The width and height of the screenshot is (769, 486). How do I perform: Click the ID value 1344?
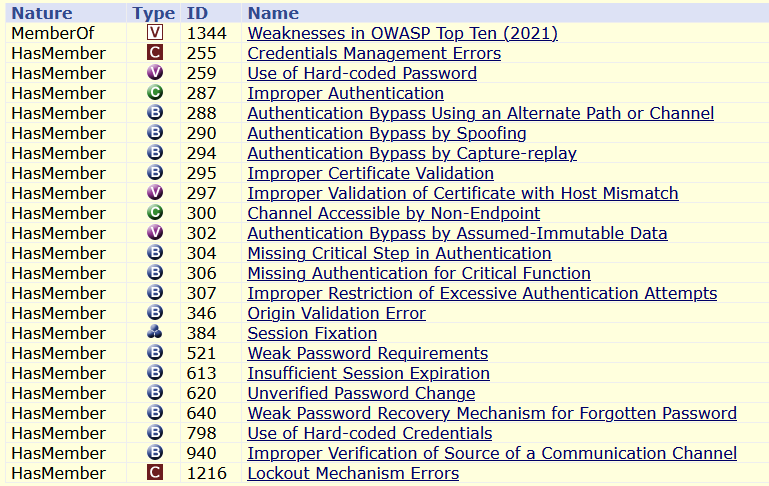coord(206,33)
